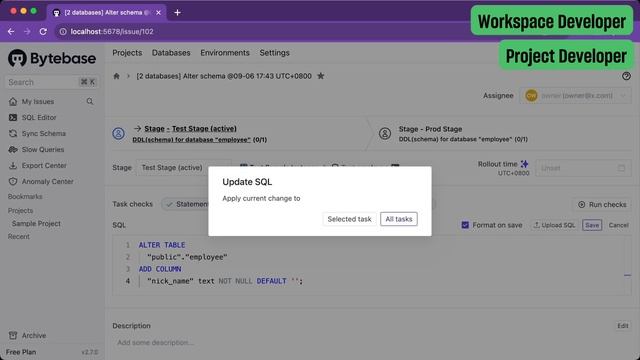The image size is (640, 360).
Task: Click the Upload SQL button
Action: [554, 225]
